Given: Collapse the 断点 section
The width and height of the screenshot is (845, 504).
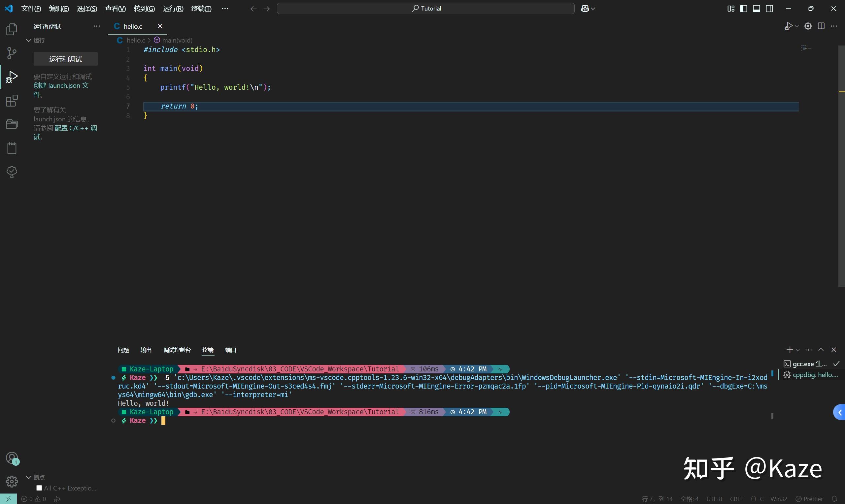Looking at the screenshot, I should (x=29, y=477).
